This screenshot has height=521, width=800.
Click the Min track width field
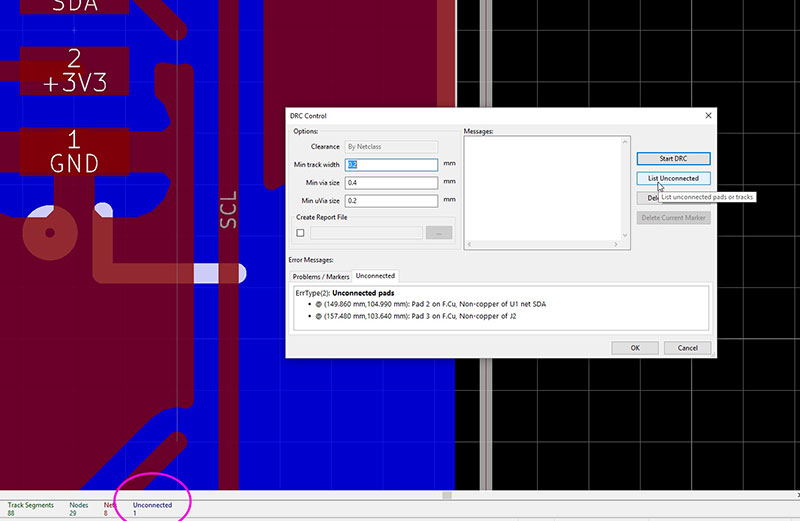tap(392, 165)
